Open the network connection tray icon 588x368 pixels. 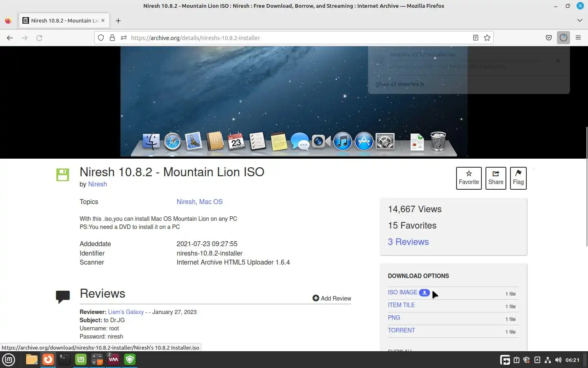(548, 360)
